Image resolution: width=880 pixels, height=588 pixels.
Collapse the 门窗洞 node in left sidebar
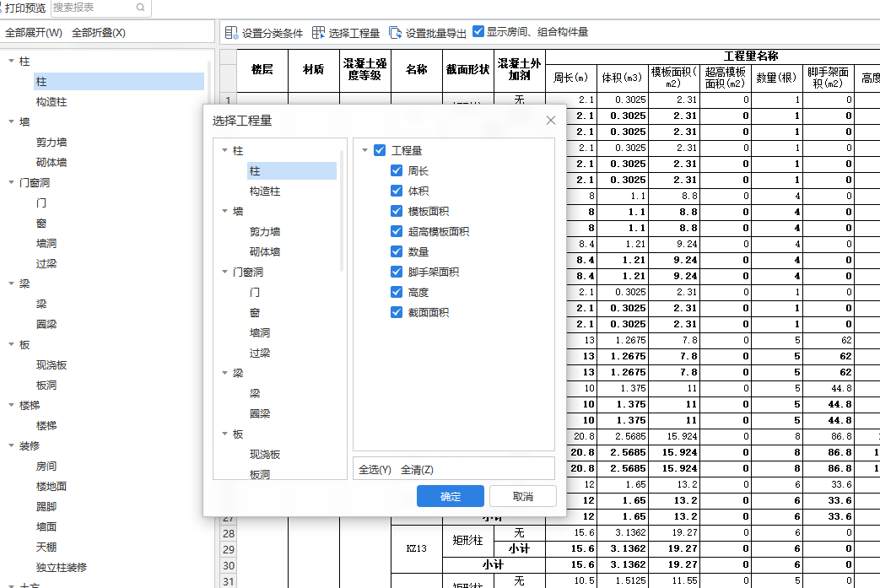pyautogui.click(x=11, y=182)
